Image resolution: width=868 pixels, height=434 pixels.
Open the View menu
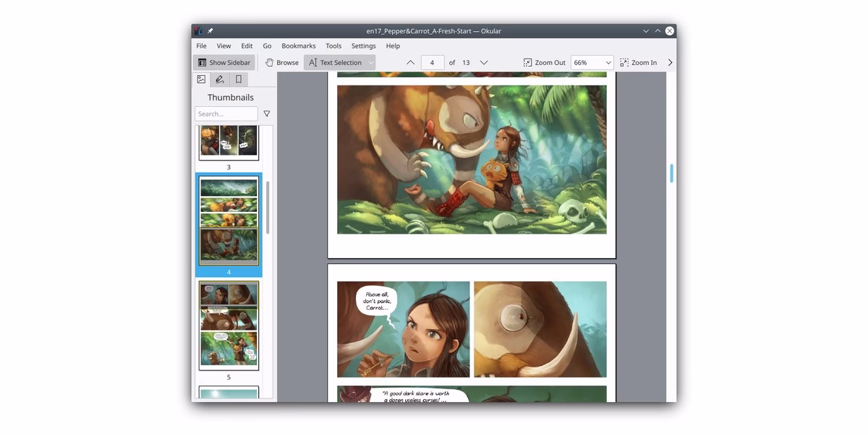click(x=224, y=46)
